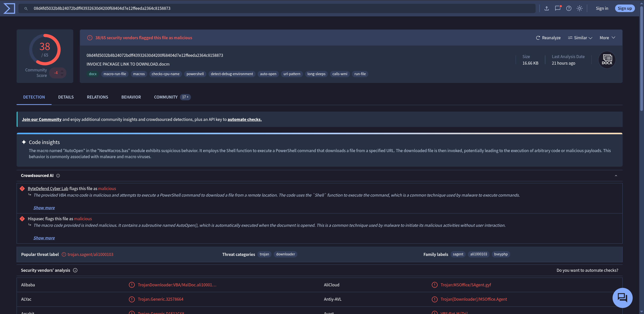Image resolution: width=644 pixels, height=314 pixels.
Task: Open the More dropdown menu
Action: [x=607, y=38]
